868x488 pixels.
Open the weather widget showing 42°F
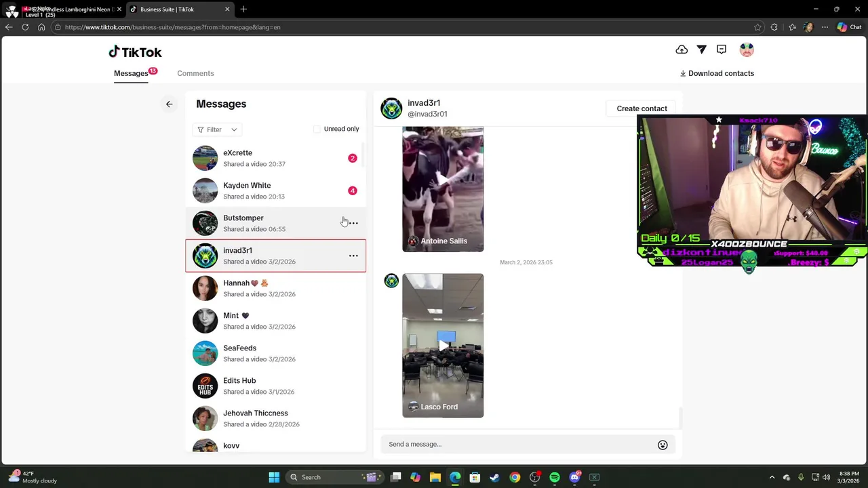coord(33,477)
